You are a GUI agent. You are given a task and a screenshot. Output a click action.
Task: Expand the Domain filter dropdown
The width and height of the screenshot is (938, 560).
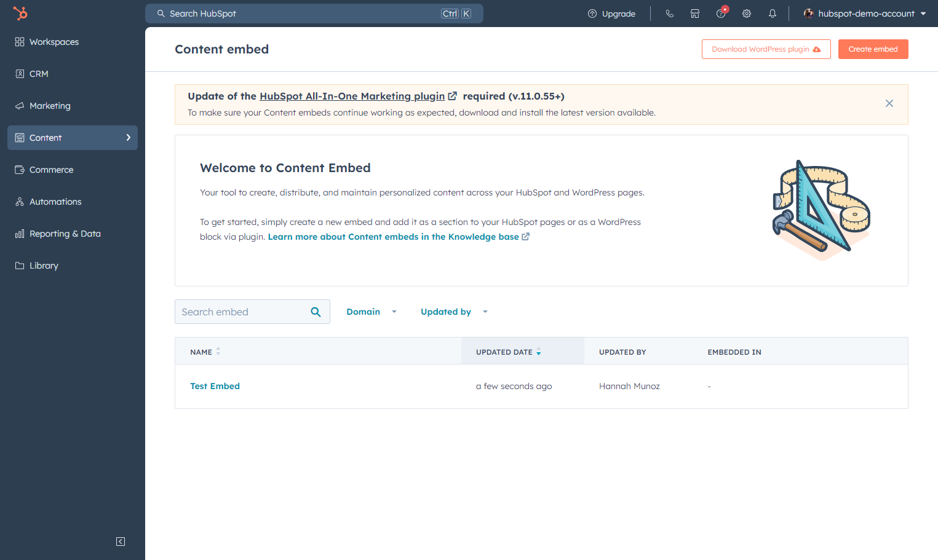[372, 312]
